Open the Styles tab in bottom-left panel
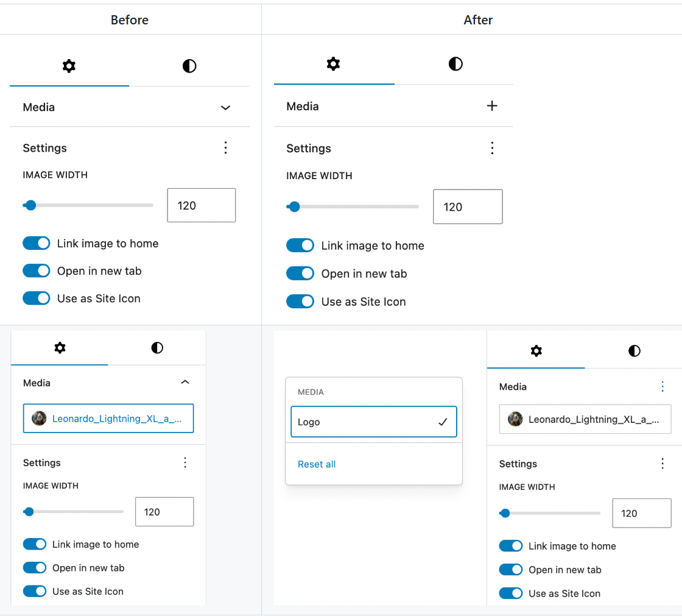 pyautogui.click(x=157, y=348)
